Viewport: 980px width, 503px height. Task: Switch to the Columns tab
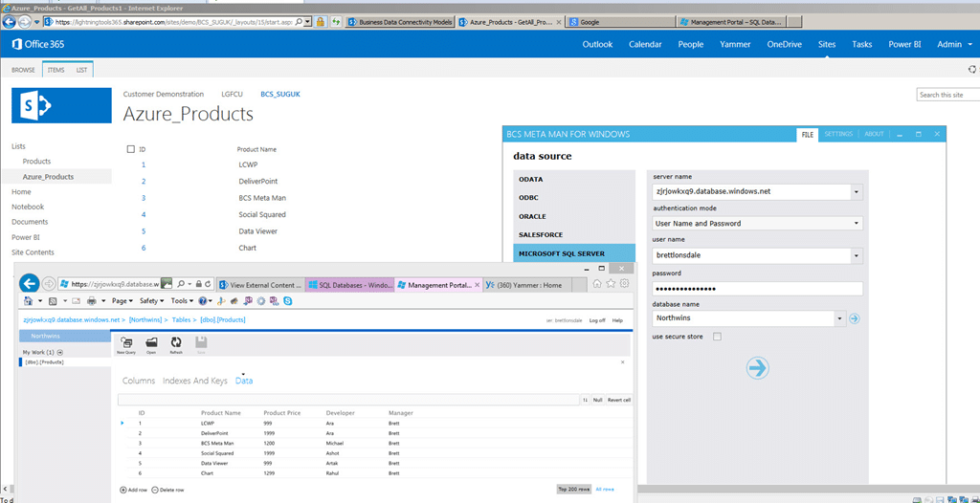point(139,380)
